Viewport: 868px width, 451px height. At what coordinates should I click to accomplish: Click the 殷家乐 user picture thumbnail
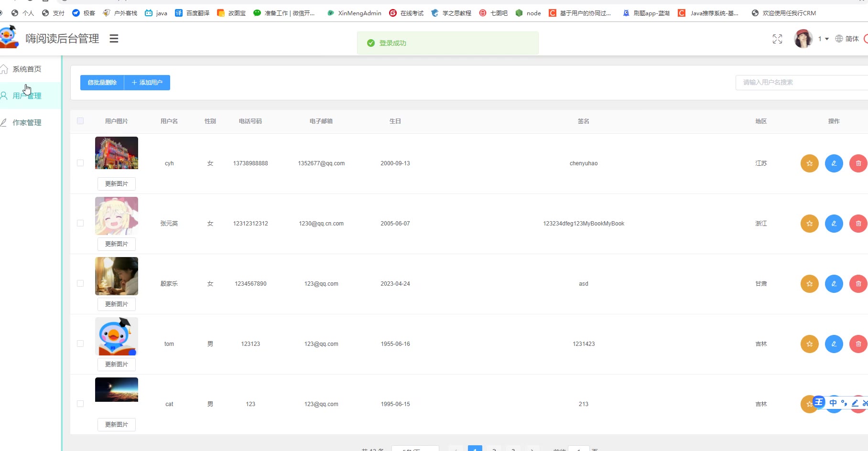click(x=117, y=276)
